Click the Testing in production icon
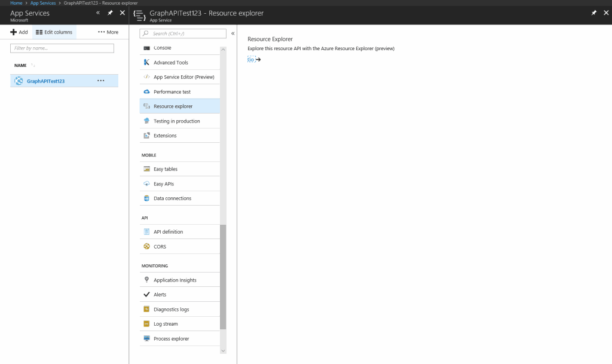 147,121
